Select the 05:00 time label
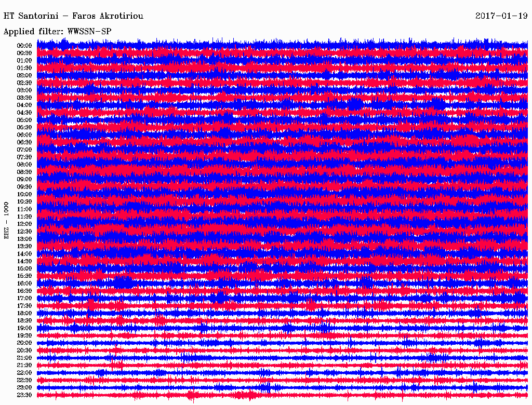The height and width of the screenshot is (405, 532). pos(24,120)
